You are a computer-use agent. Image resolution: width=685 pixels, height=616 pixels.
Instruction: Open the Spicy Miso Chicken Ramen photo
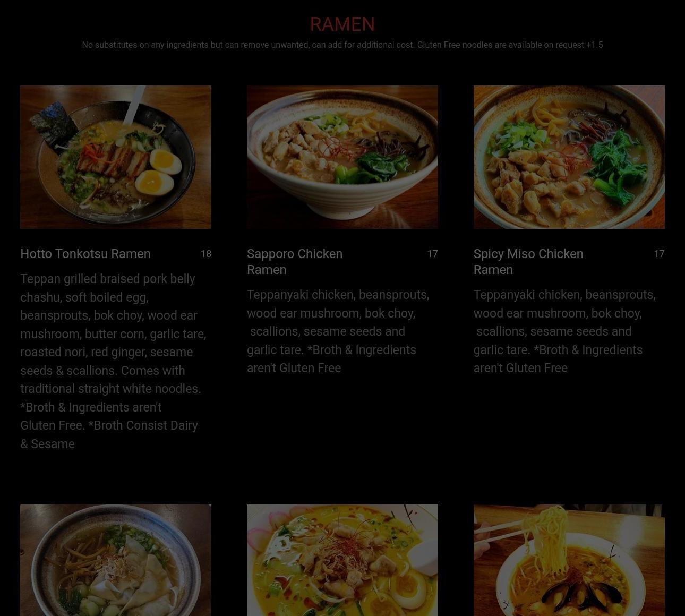[x=569, y=157]
